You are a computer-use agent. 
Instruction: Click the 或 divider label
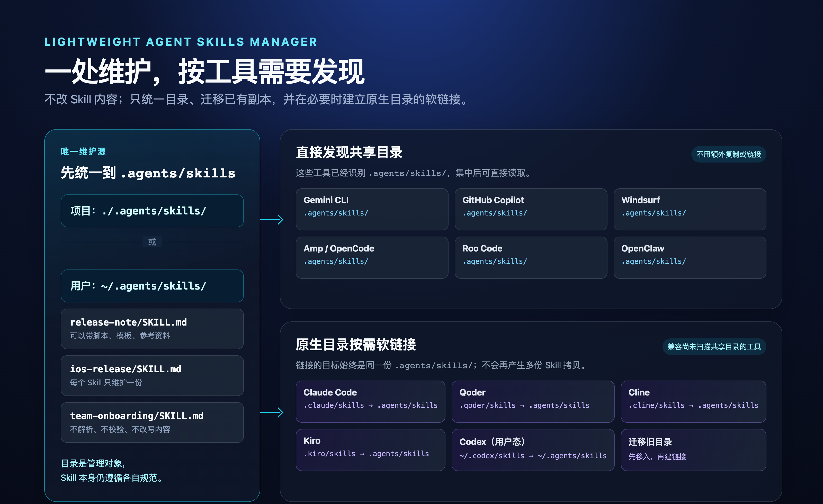(152, 242)
